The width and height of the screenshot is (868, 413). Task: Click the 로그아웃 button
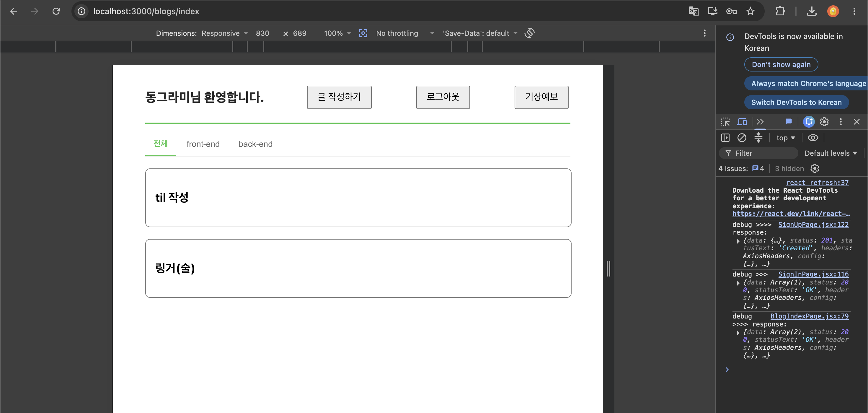click(443, 97)
